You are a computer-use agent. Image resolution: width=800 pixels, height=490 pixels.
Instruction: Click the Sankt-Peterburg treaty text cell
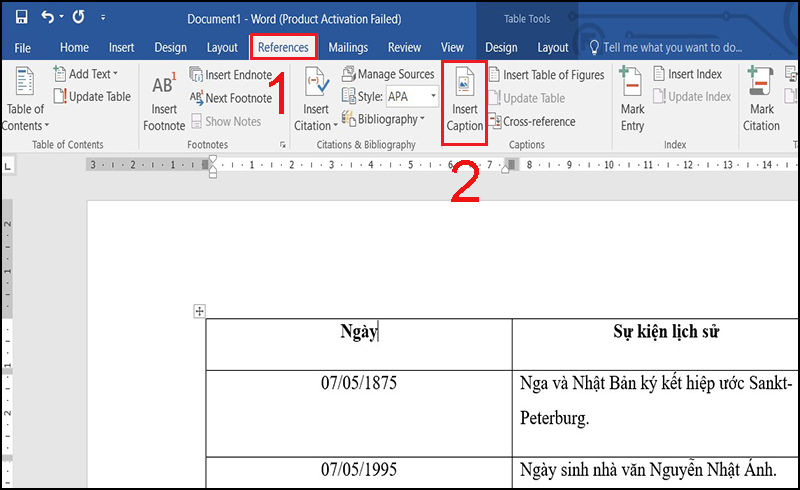tap(656, 413)
